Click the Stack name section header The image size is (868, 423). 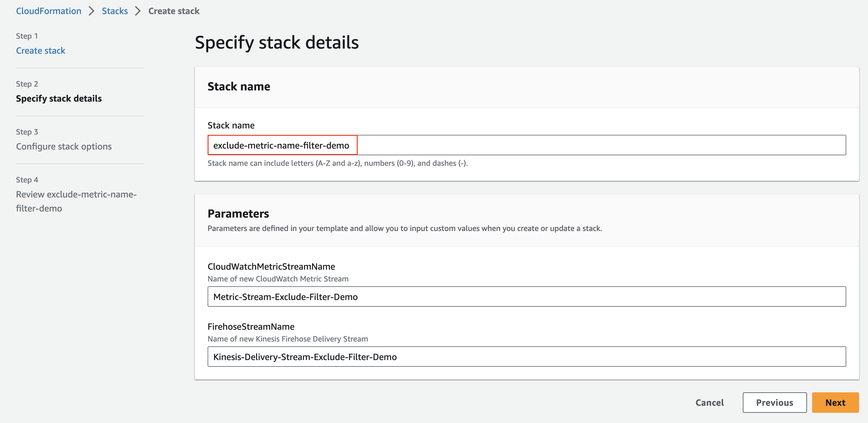[x=239, y=86]
